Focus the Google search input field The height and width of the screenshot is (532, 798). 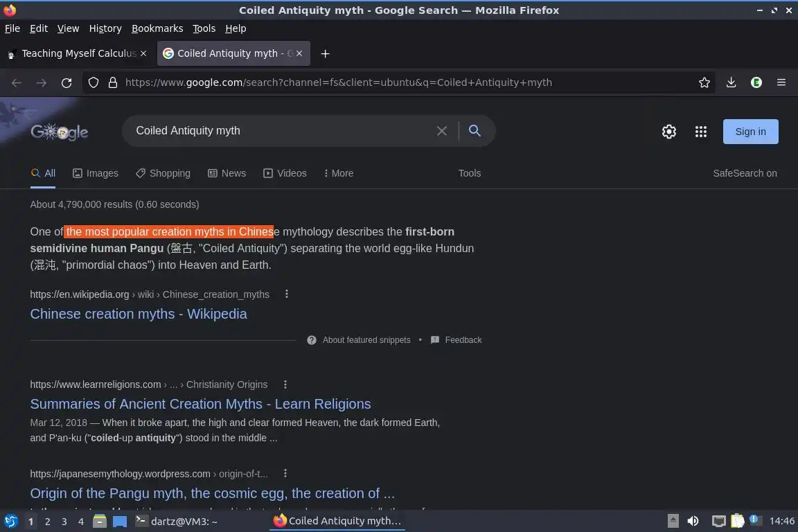pos(283,131)
